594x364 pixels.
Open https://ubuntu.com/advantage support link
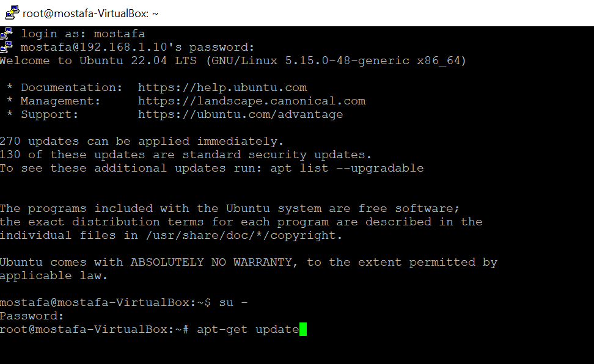pos(240,114)
